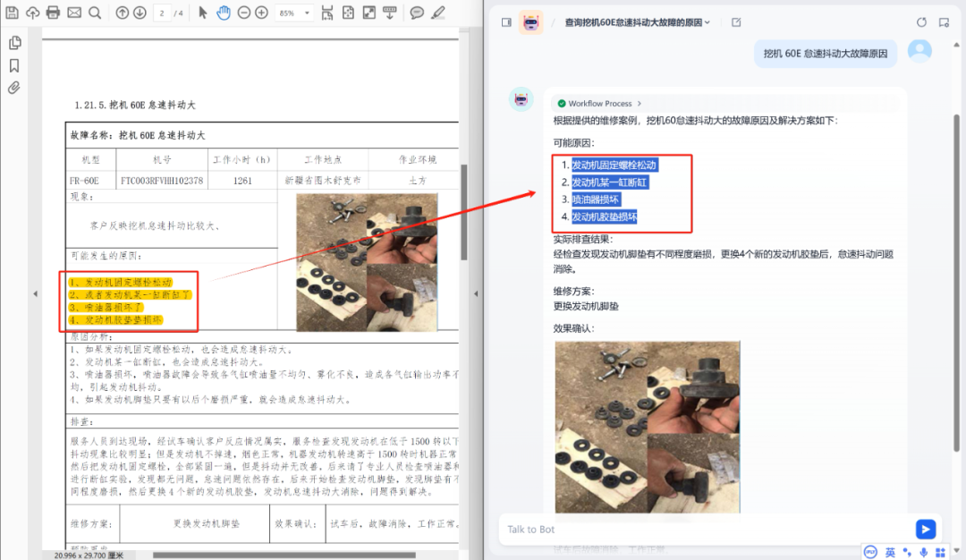
Task: Select the Hand pan tool
Action: pyautogui.click(x=224, y=13)
